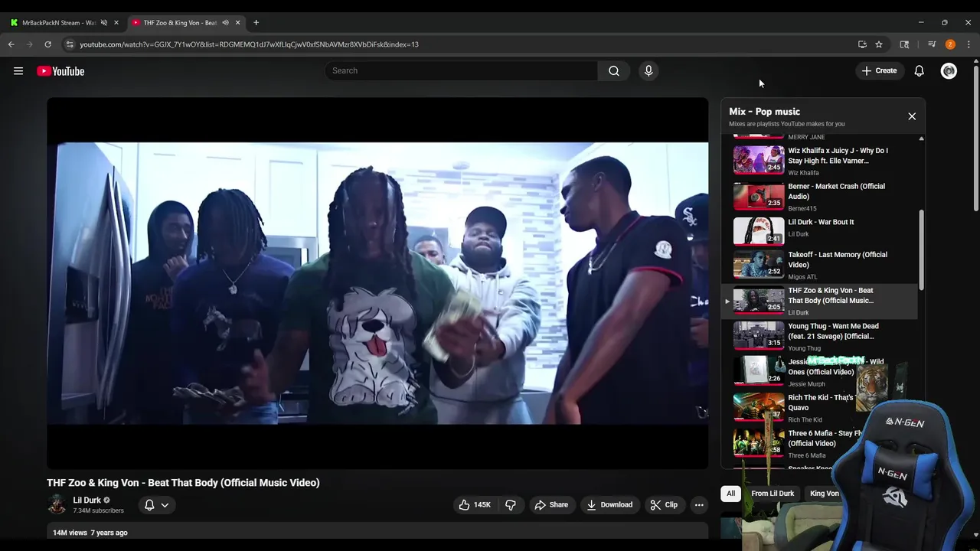Screen dimensions: 980x551
Task: Play Berner - Market Crash playlist item
Action: click(x=820, y=197)
